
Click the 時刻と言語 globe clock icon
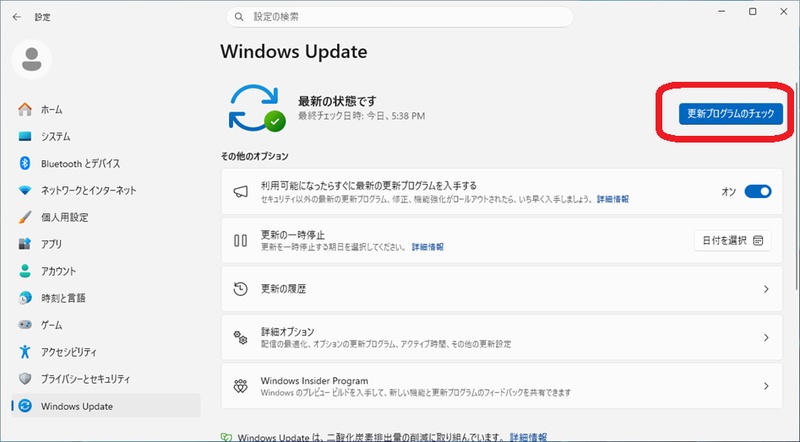click(25, 298)
